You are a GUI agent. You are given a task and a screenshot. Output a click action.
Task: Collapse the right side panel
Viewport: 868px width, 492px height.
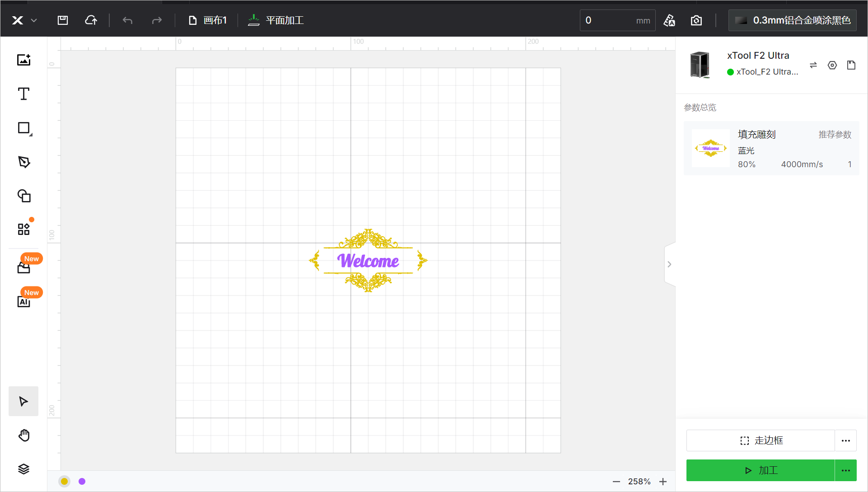pyautogui.click(x=669, y=264)
